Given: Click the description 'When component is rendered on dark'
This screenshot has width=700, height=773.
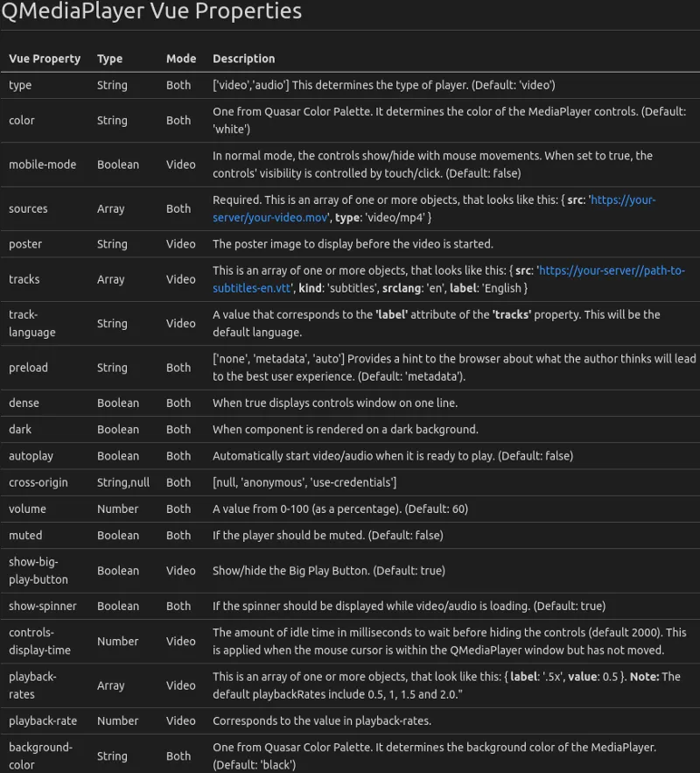Looking at the screenshot, I should [346, 429].
